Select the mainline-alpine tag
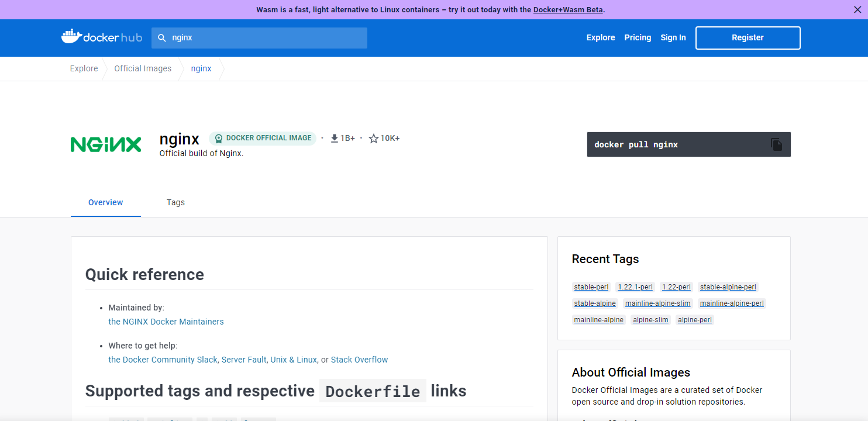This screenshot has height=421, width=868. click(599, 320)
